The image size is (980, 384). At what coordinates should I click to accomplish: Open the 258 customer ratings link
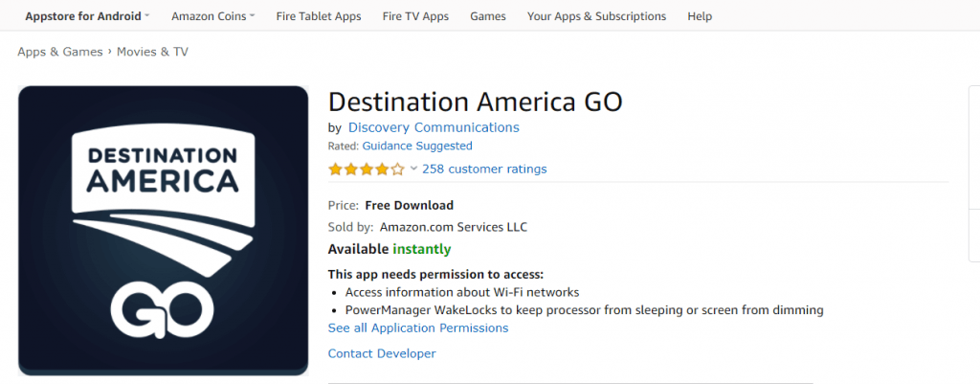[x=484, y=169]
